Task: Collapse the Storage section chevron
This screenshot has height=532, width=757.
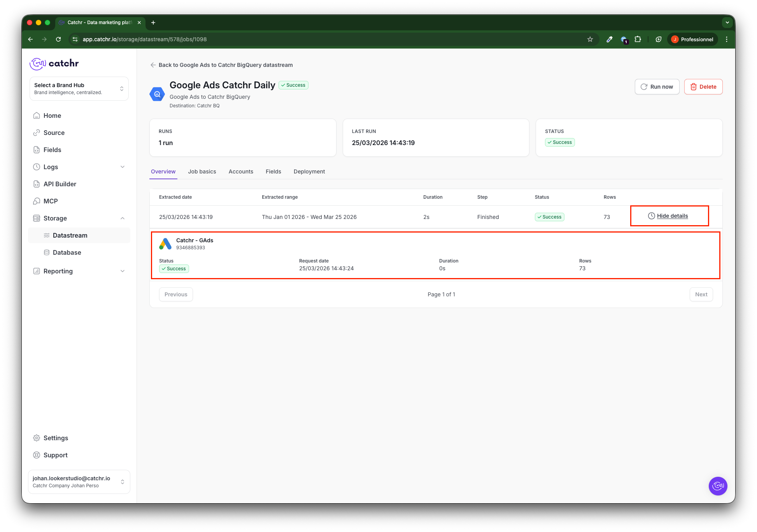Action: coord(123,218)
